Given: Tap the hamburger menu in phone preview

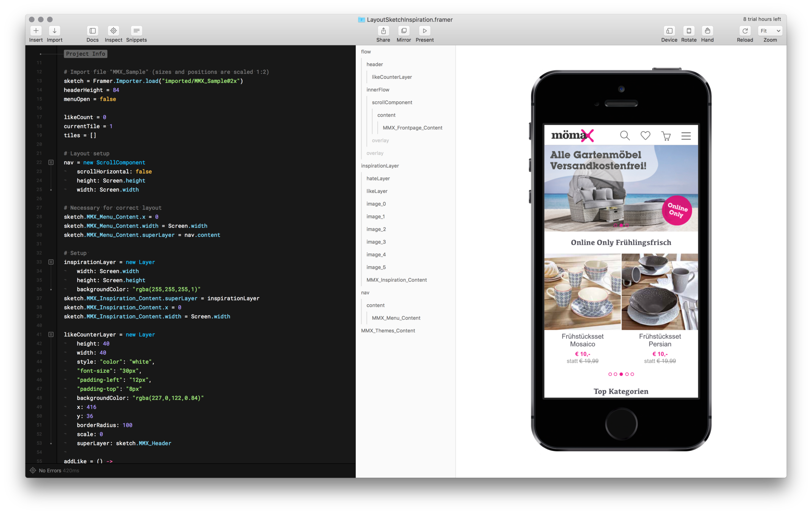Looking at the screenshot, I should 686,136.
